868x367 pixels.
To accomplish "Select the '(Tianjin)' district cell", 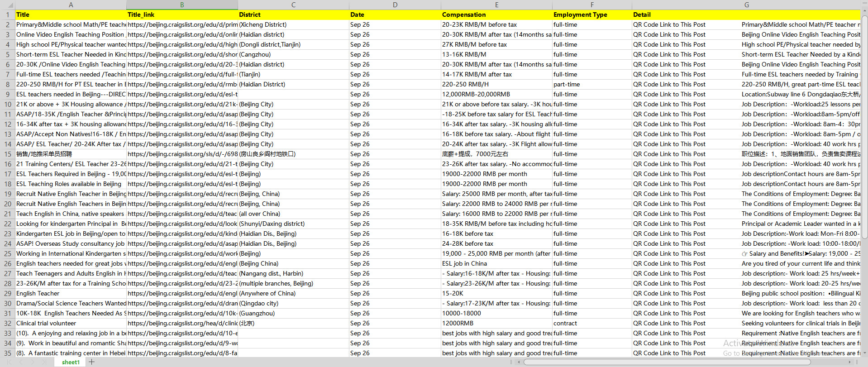I will (x=293, y=74).
